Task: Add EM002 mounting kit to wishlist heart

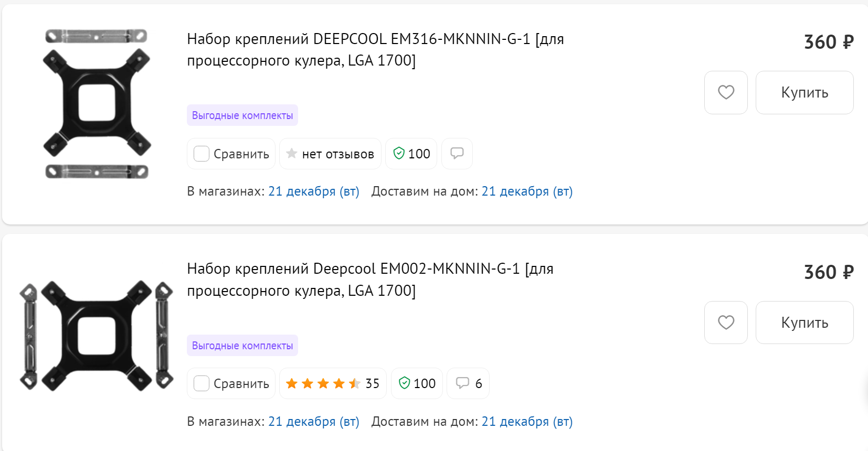Action: 726,323
